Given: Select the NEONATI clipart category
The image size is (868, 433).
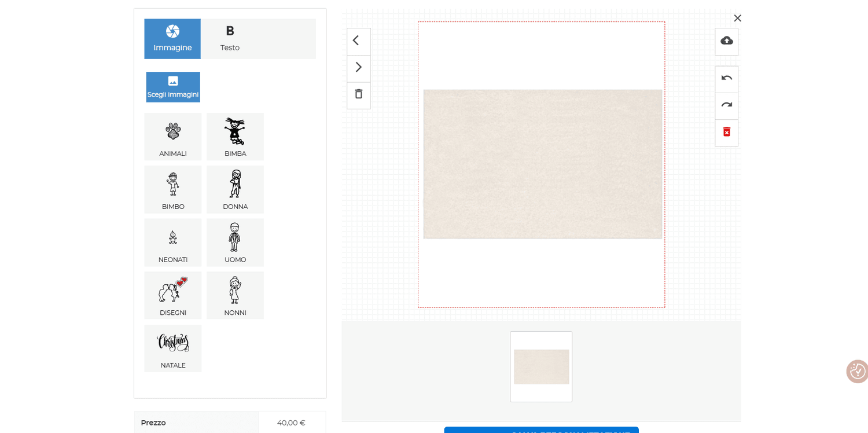Looking at the screenshot, I should [x=173, y=243].
